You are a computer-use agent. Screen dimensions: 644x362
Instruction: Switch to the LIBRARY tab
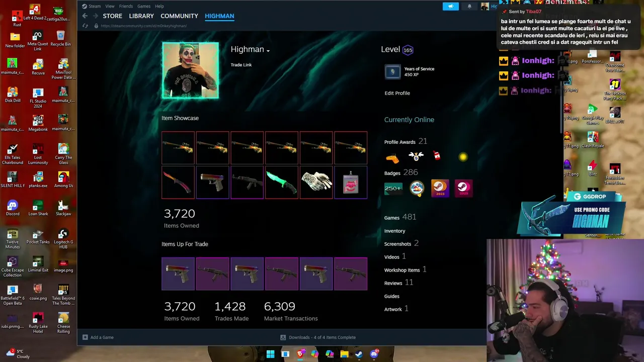(x=141, y=16)
